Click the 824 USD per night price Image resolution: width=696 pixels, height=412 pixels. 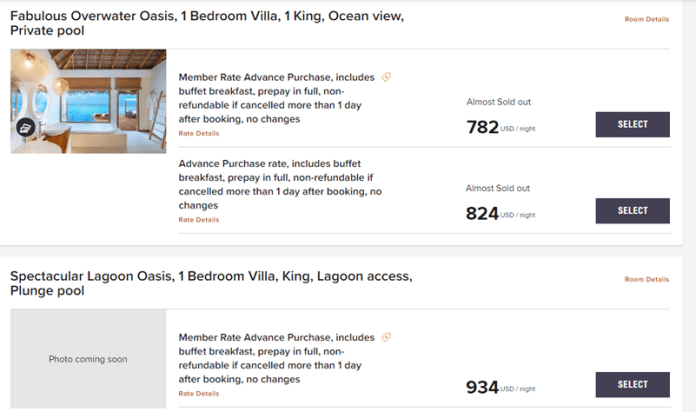(x=501, y=214)
